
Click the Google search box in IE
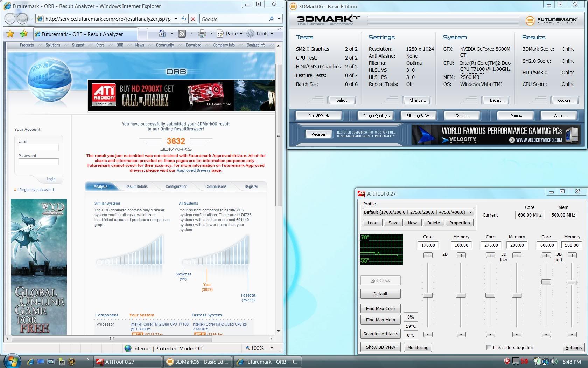[x=234, y=19]
